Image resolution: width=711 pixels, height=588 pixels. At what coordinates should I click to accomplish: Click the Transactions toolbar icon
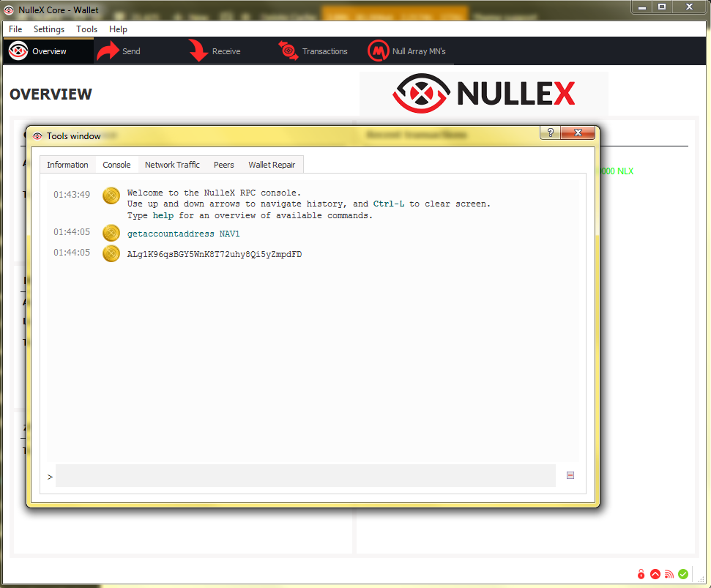pyautogui.click(x=288, y=51)
